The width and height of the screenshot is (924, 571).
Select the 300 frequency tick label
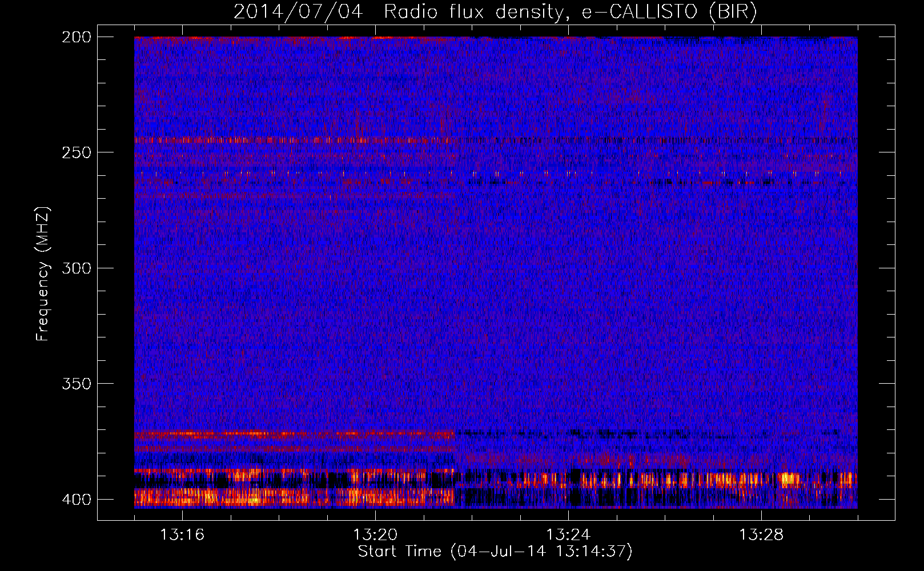click(76, 268)
